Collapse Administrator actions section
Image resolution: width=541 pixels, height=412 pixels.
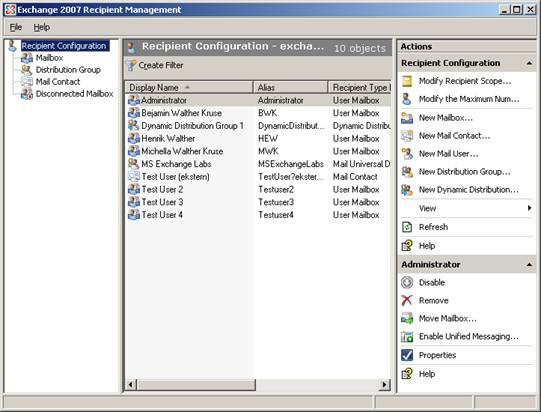click(x=529, y=265)
